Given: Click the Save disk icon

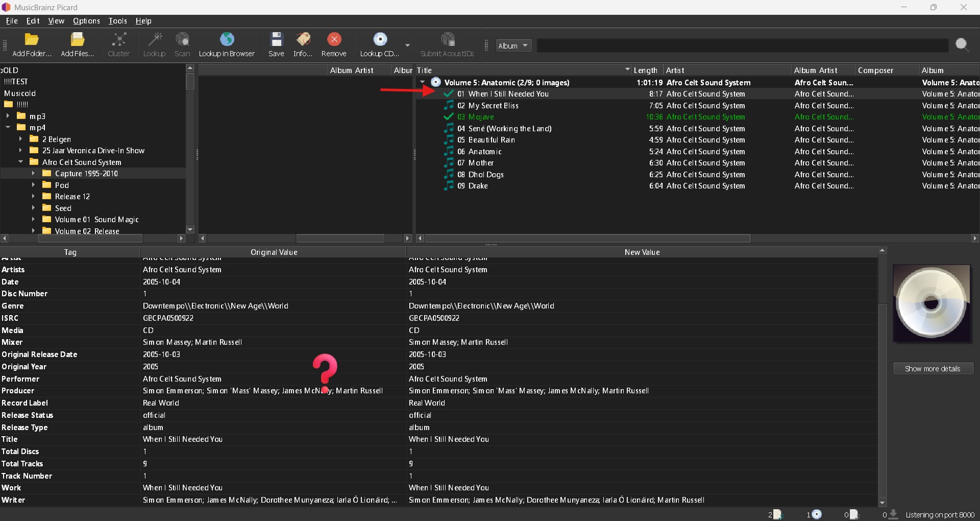Looking at the screenshot, I should [276, 39].
